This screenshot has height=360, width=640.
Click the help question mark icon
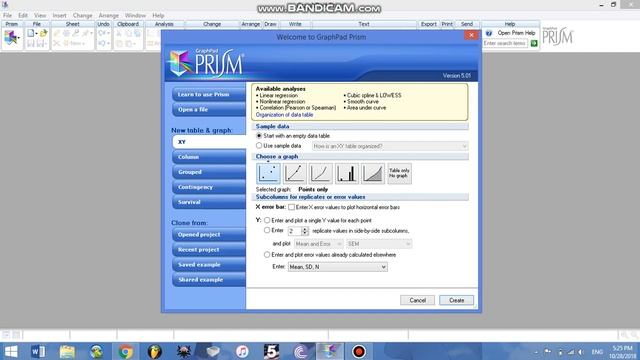point(489,33)
